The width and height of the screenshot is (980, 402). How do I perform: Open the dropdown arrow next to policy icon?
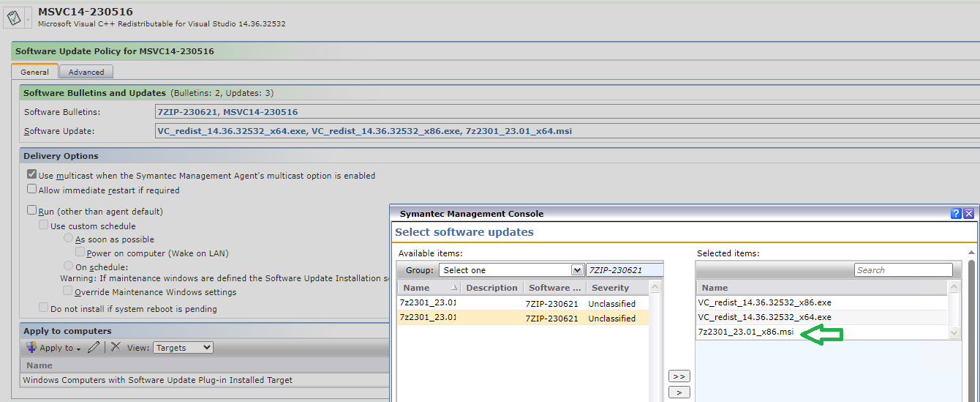tap(28, 20)
